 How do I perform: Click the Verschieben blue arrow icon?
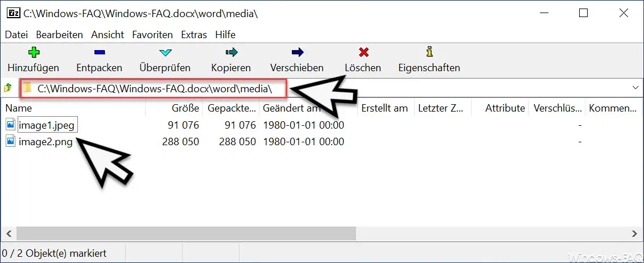(x=298, y=52)
